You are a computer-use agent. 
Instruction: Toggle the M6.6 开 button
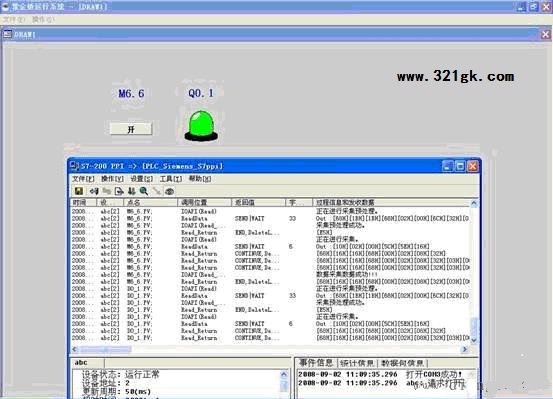(131, 129)
